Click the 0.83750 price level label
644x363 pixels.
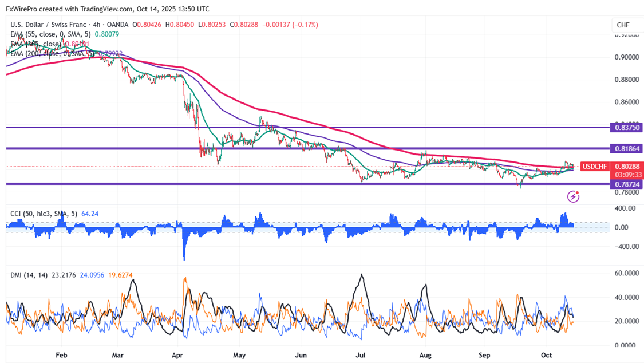627,127
